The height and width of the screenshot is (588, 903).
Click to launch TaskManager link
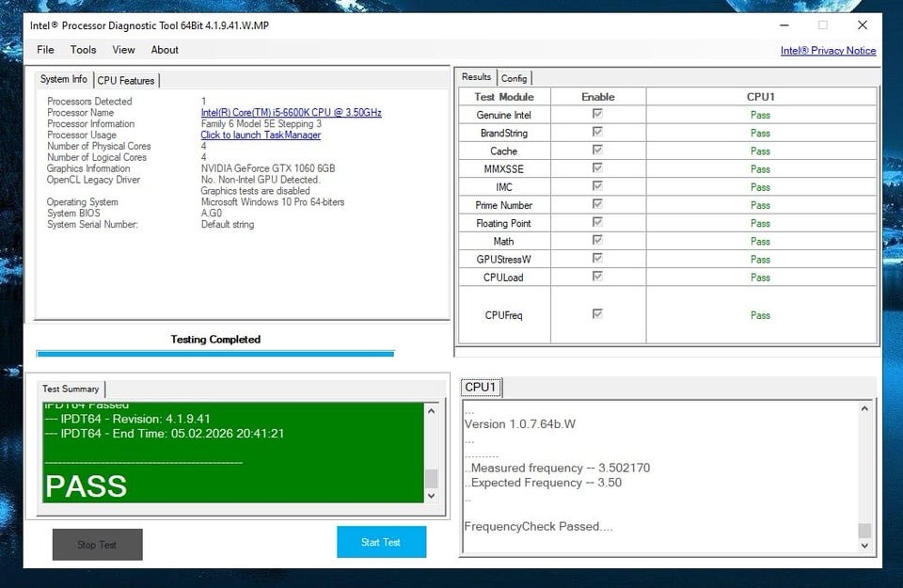click(261, 135)
